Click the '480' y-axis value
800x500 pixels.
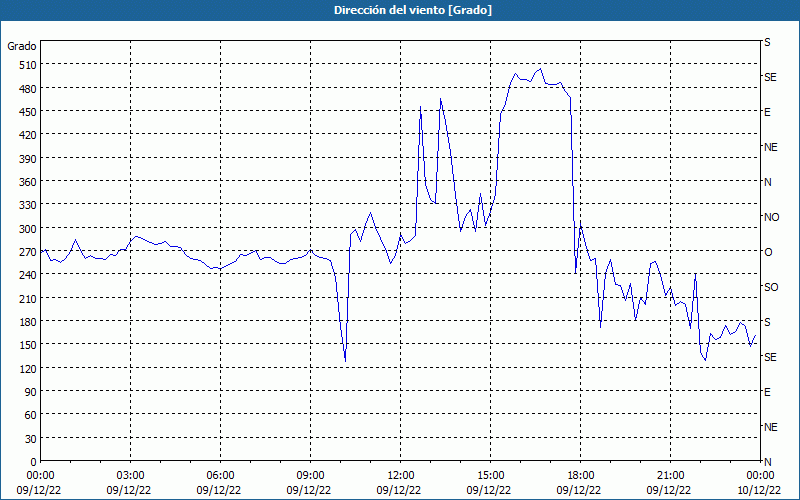click(x=29, y=89)
